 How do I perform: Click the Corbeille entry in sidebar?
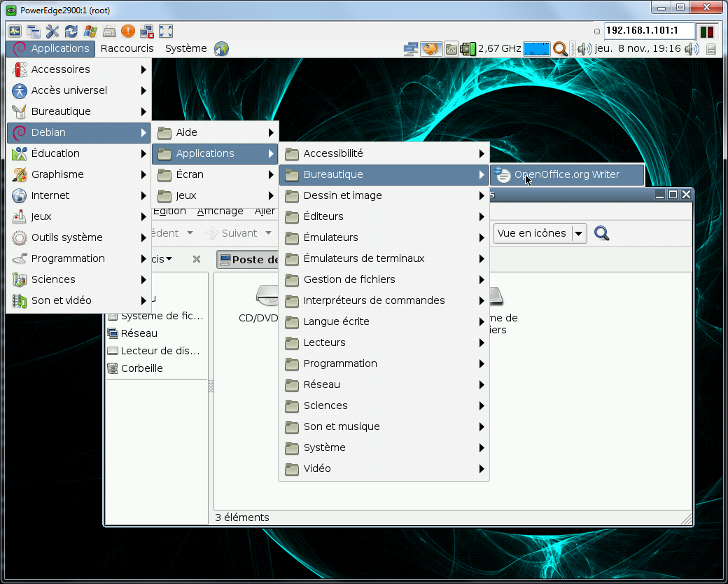(x=141, y=368)
